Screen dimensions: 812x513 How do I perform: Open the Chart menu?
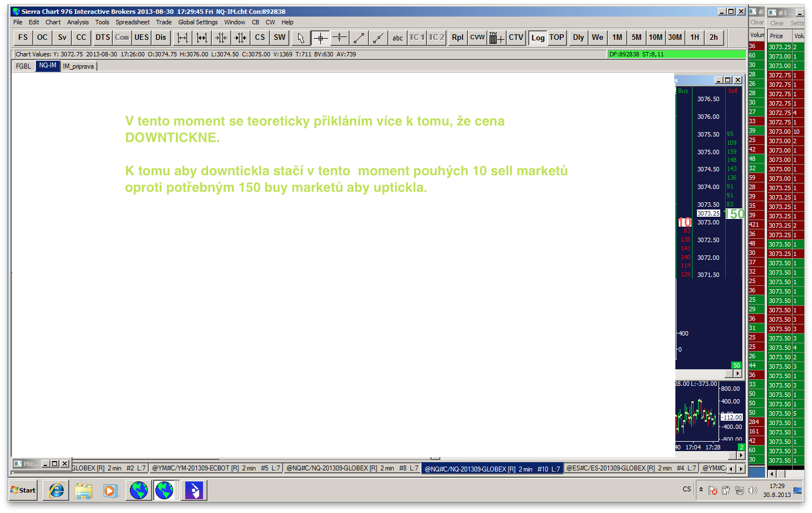(53, 22)
